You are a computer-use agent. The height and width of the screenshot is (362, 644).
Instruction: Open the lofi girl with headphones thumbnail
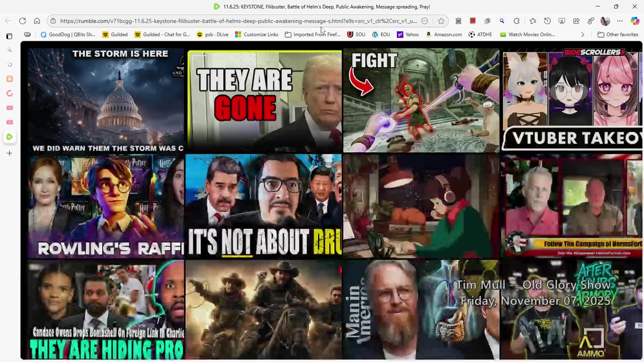421,206
